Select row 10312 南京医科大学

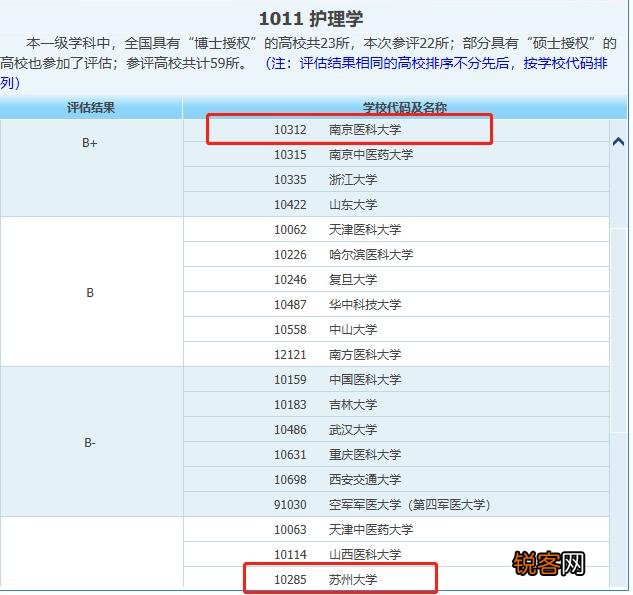pyautogui.click(x=396, y=130)
